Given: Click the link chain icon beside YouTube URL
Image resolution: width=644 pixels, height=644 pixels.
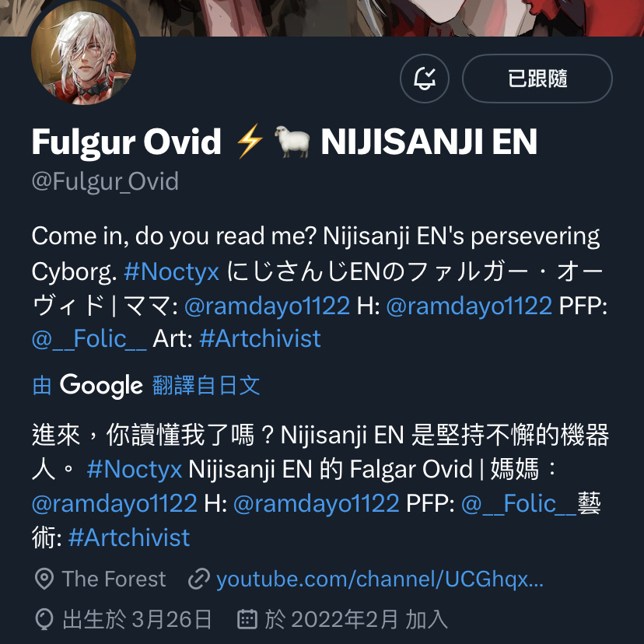Looking at the screenshot, I should tap(199, 579).
